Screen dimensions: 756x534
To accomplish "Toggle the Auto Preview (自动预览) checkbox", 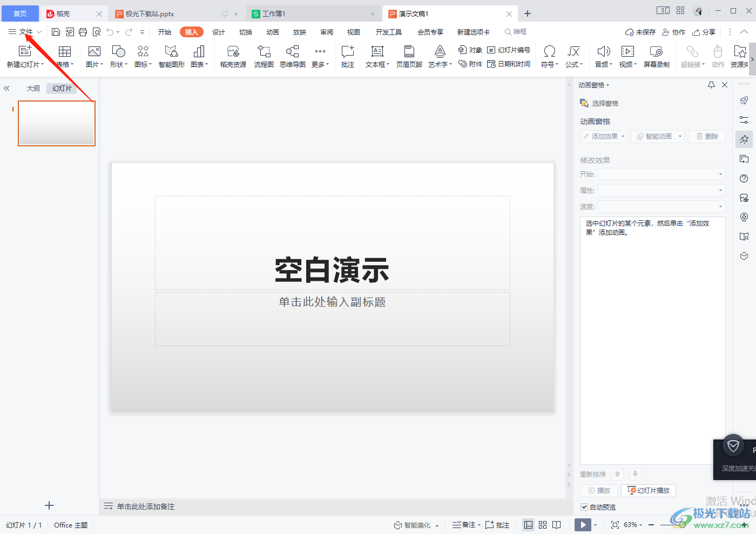I will 584,507.
